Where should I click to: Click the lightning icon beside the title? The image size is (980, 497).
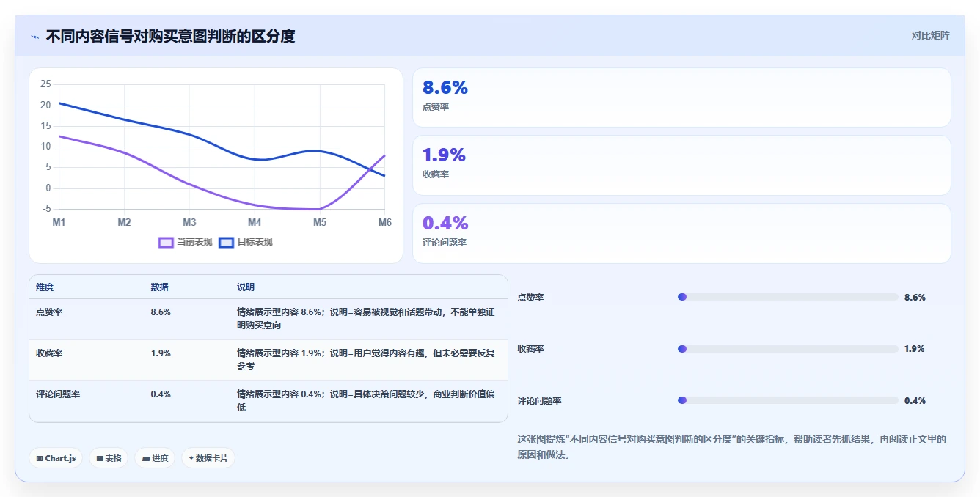[34, 37]
